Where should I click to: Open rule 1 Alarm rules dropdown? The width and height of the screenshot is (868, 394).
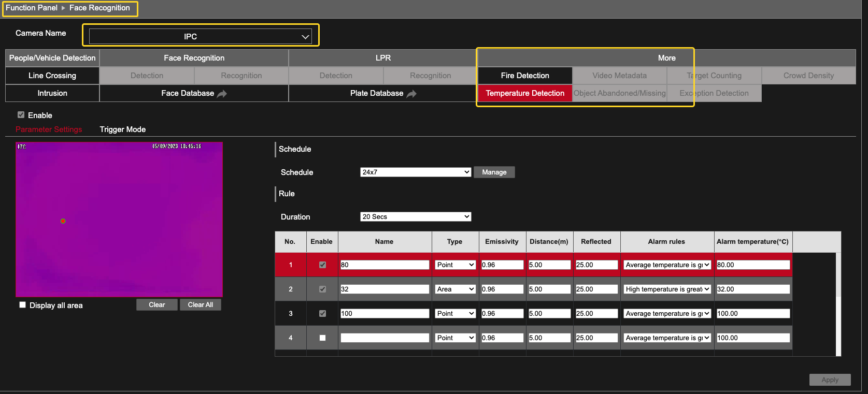click(667, 265)
